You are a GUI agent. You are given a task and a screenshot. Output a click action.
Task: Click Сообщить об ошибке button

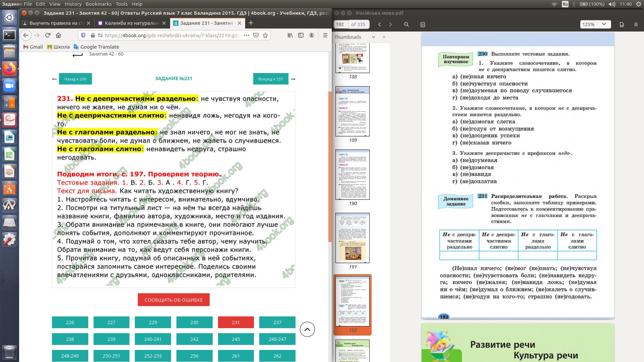(x=173, y=300)
